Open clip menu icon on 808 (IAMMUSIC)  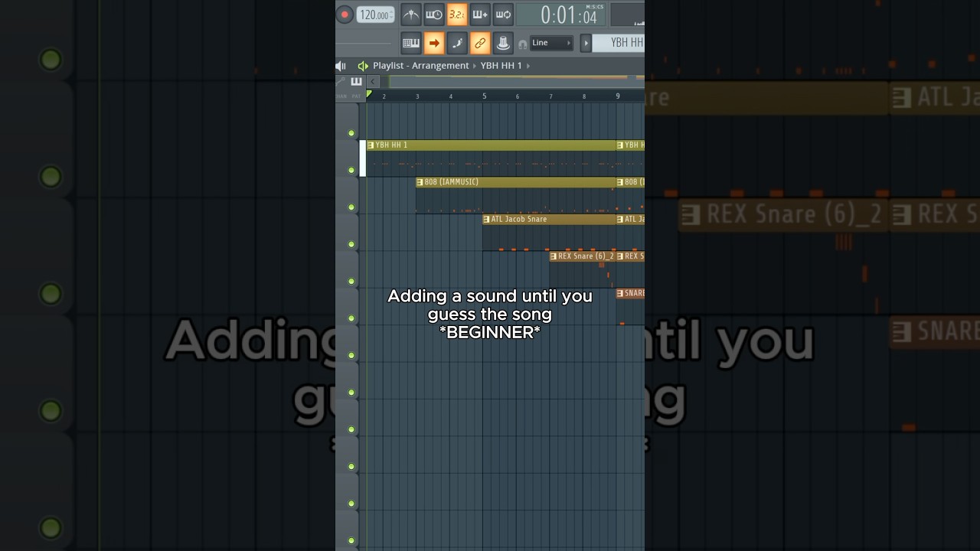(420, 182)
